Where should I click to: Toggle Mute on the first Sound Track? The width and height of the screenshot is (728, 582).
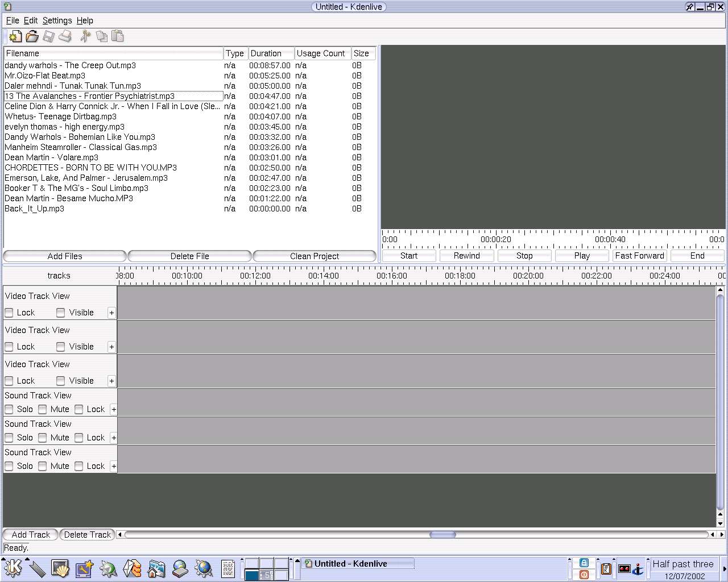click(43, 409)
